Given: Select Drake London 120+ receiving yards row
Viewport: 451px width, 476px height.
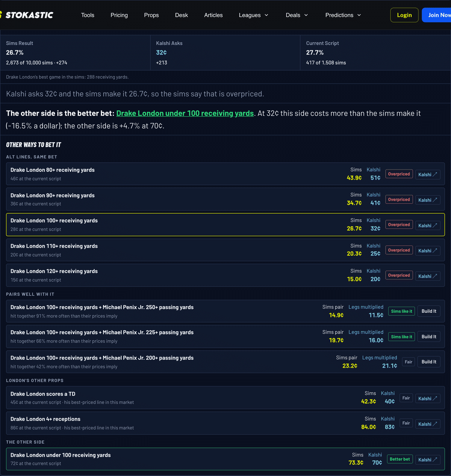Looking at the screenshot, I should [225, 275].
